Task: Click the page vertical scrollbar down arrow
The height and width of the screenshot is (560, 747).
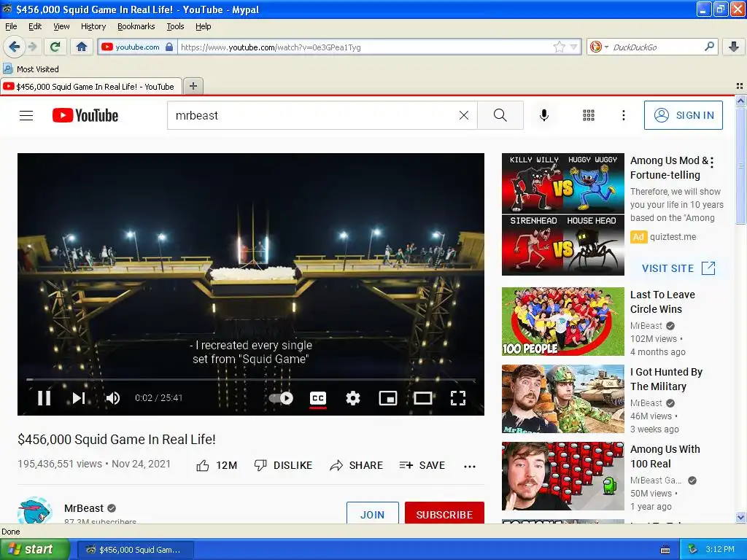Action: click(x=740, y=517)
